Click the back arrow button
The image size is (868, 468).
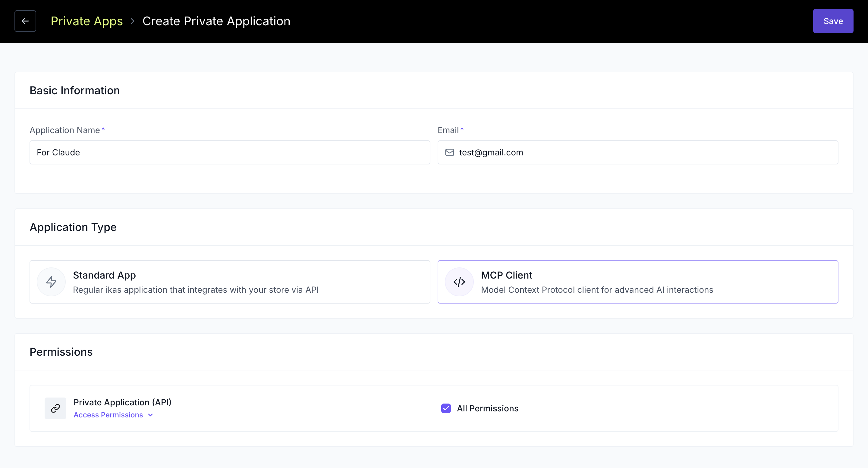coord(25,21)
